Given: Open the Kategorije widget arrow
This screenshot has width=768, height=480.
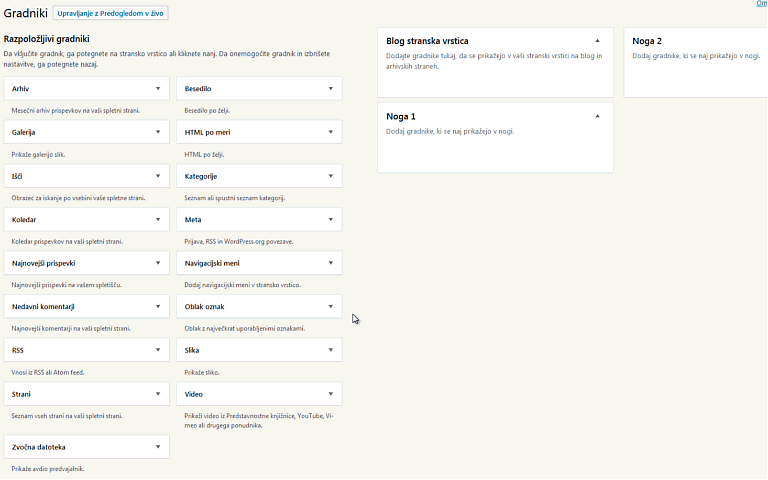Looking at the screenshot, I should pyautogui.click(x=330, y=176).
